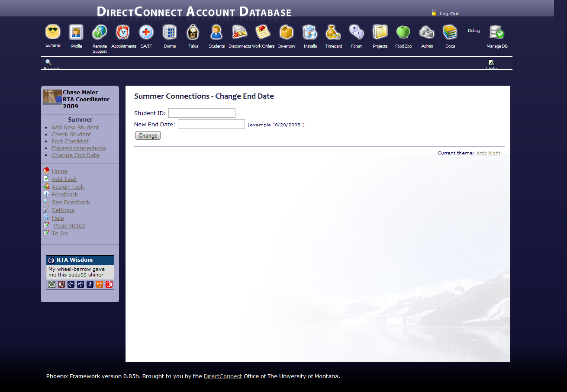Open Change End Date sidebar link
This screenshot has height=392, width=567.
75,155
